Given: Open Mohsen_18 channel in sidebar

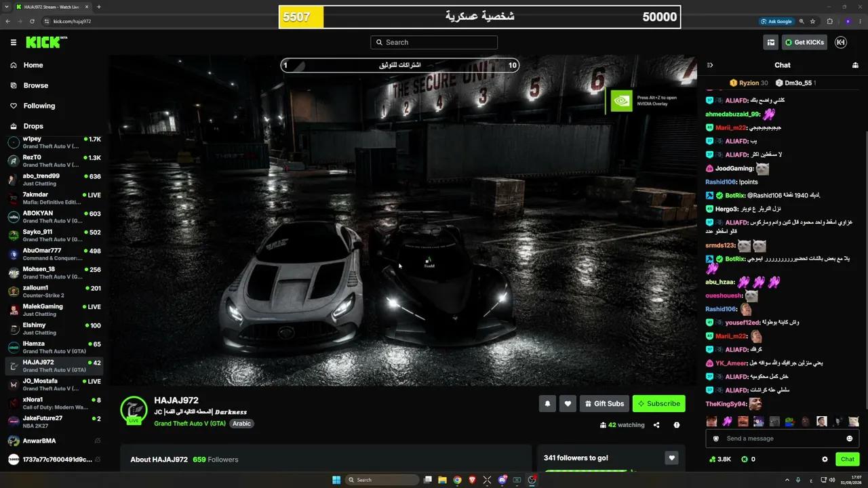Looking at the screenshot, I should (54, 272).
